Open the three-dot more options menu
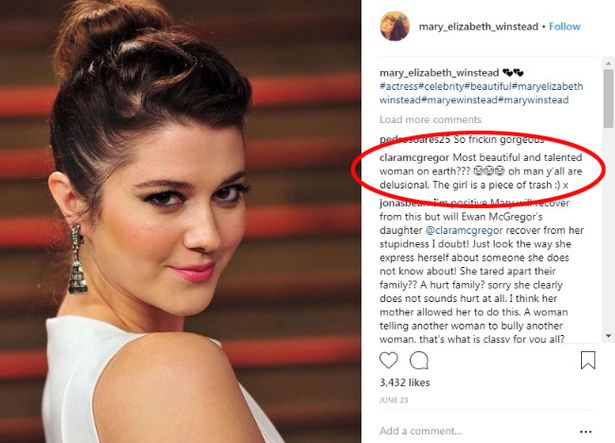The image size is (615, 443). (586, 432)
